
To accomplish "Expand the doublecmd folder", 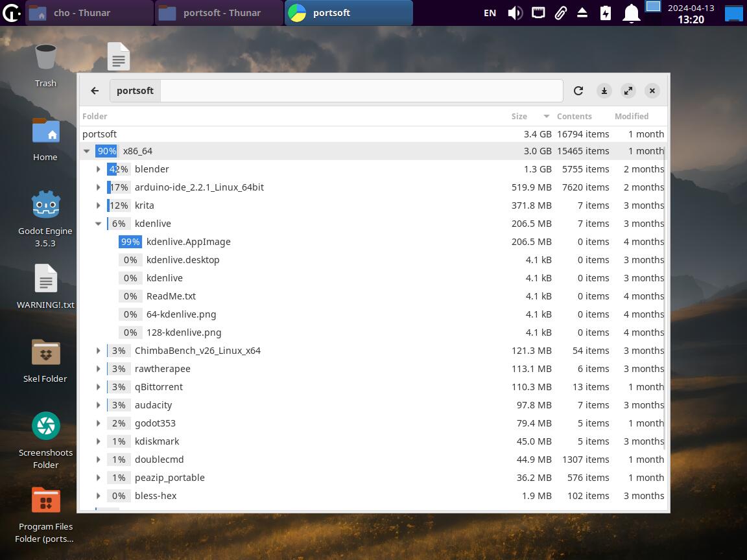I will [98, 459].
